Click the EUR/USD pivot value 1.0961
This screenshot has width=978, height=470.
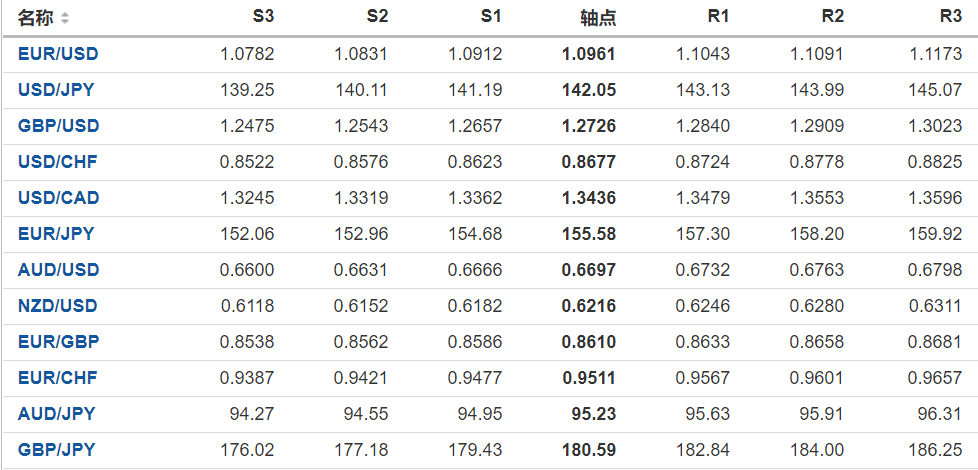click(589, 54)
